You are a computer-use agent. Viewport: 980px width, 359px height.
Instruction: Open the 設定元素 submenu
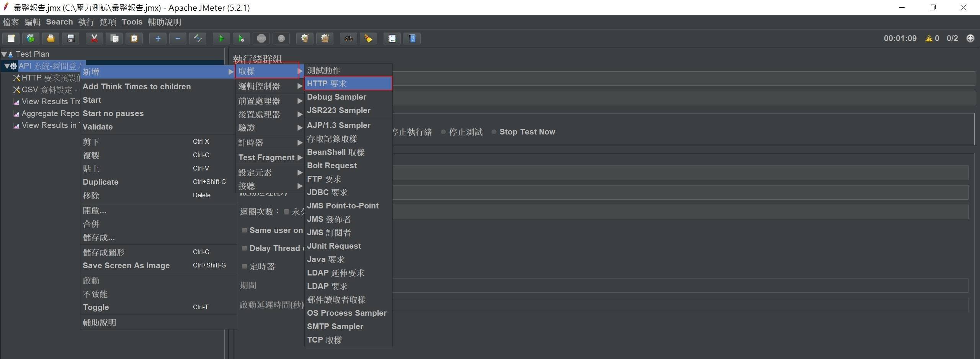270,172
